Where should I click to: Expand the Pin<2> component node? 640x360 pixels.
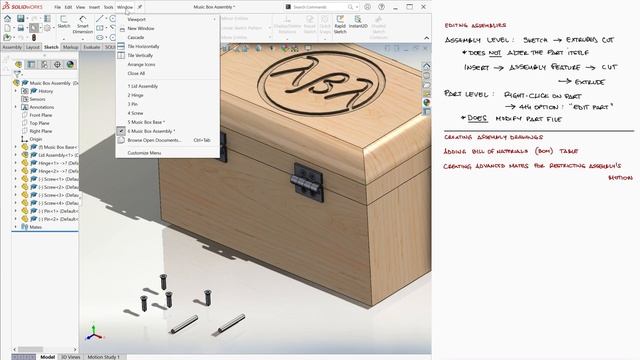pyautogui.click(x=16, y=219)
